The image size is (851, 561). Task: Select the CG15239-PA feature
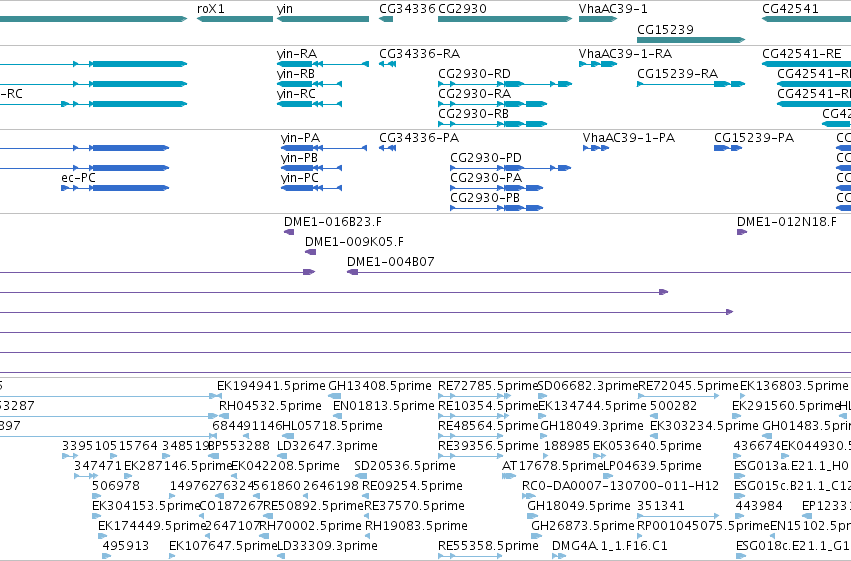coord(729,148)
